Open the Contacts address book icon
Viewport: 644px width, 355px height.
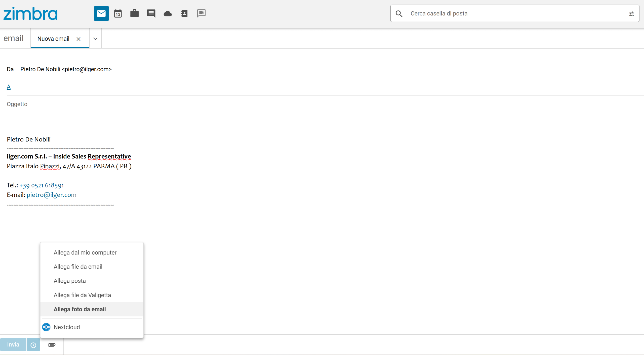point(184,13)
